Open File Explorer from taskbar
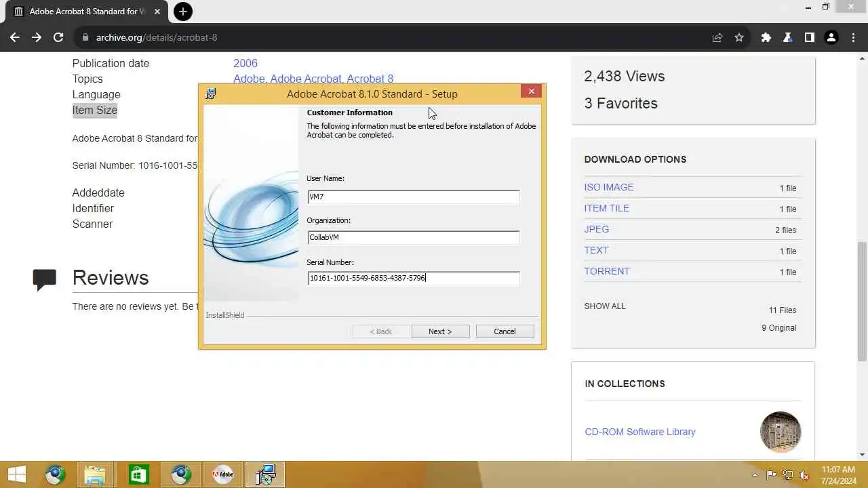 [x=96, y=474]
